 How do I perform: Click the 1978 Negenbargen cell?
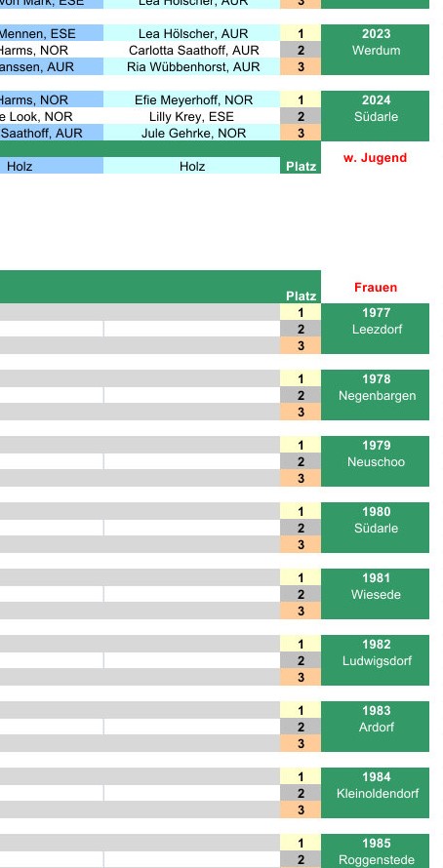tap(376, 395)
